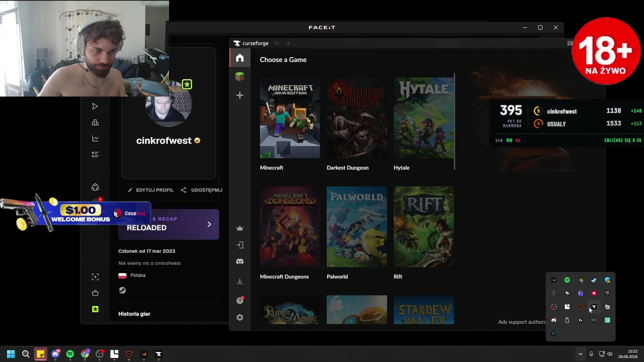Open CurseForge settings gear
The image size is (644, 362).
pyautogui.click(x=239, y=318)
